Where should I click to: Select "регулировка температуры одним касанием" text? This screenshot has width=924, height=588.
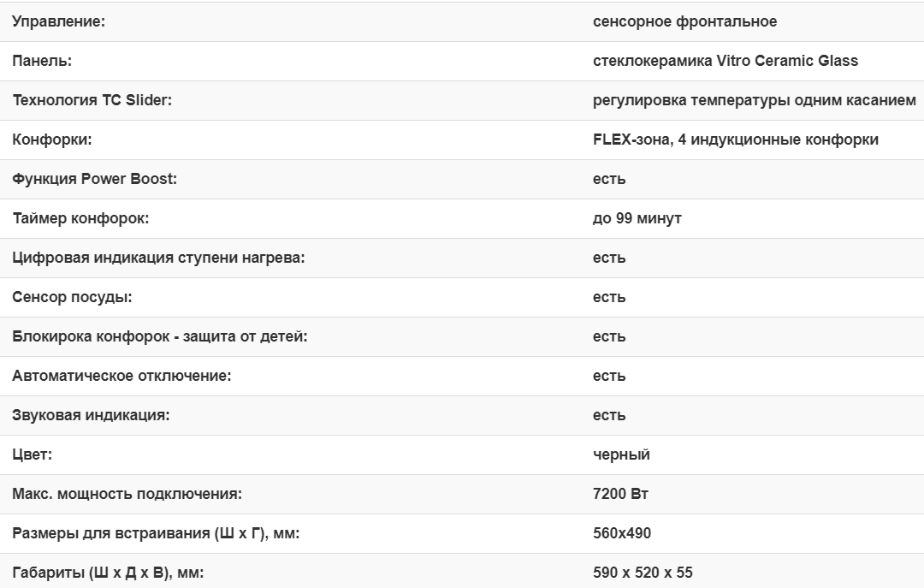(x=754, y=100)
